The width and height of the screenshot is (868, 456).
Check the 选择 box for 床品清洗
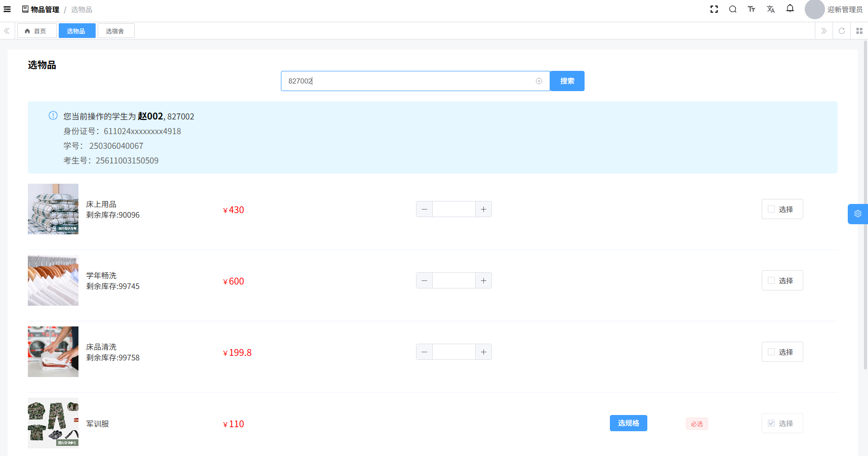pos(771,352)
